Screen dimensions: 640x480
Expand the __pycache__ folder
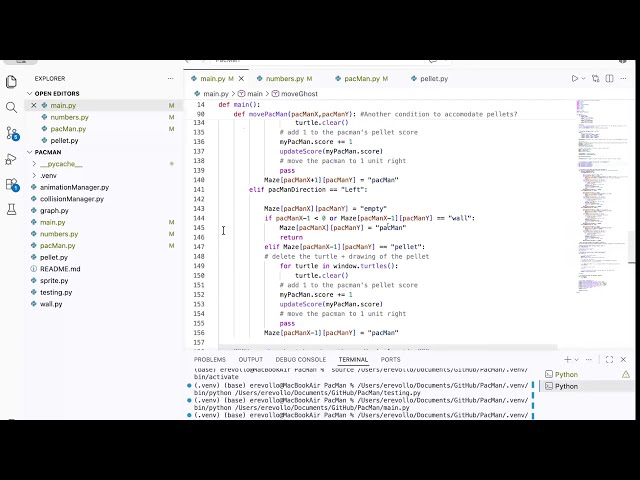pos(61,164)
